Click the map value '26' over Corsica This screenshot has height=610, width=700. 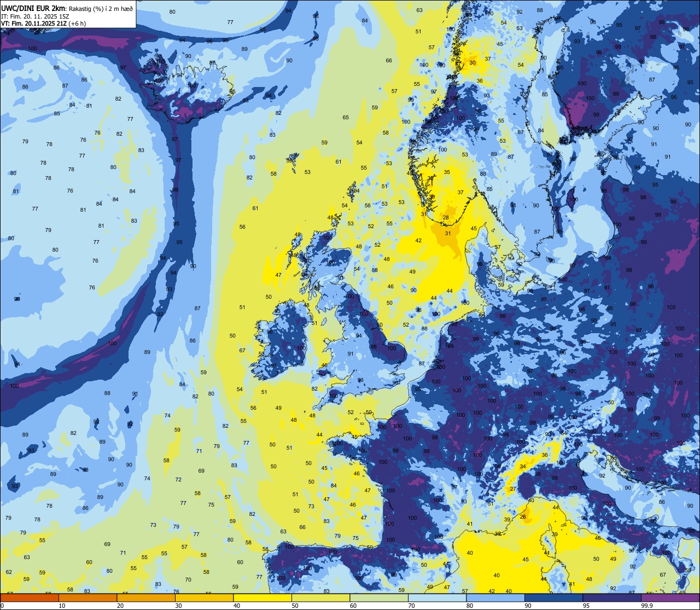pyautogui.click(x=523, y=517)
